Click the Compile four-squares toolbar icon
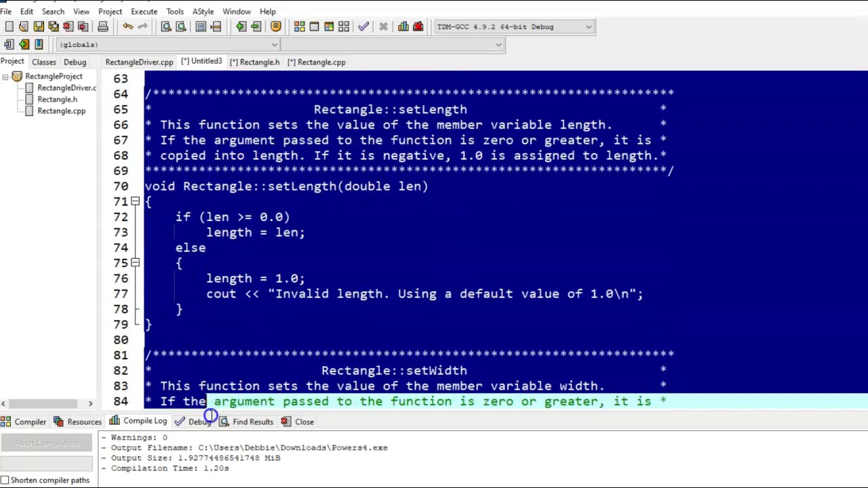This screenshot has width=868, height=488. (299, 26)
